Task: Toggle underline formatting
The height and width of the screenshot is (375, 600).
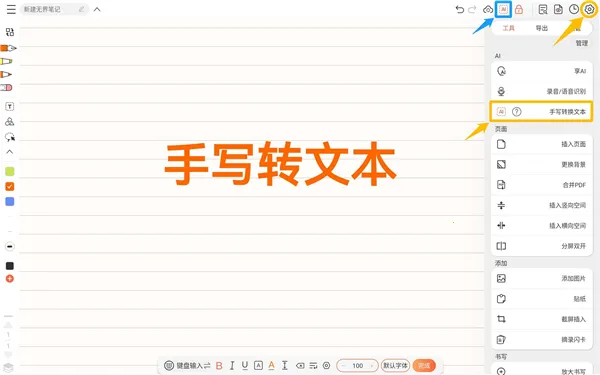Action: tap(245, 366)
